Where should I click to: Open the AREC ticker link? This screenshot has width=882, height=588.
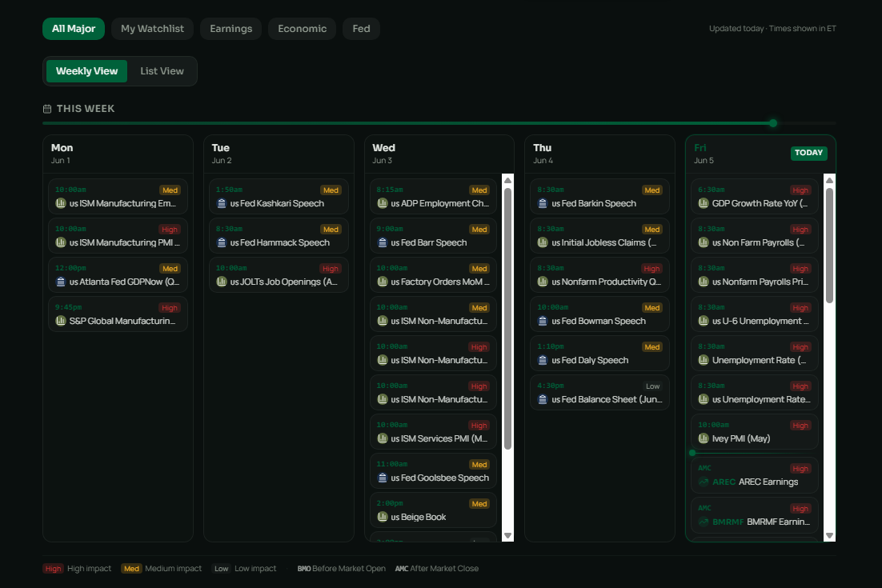(724, 482)
